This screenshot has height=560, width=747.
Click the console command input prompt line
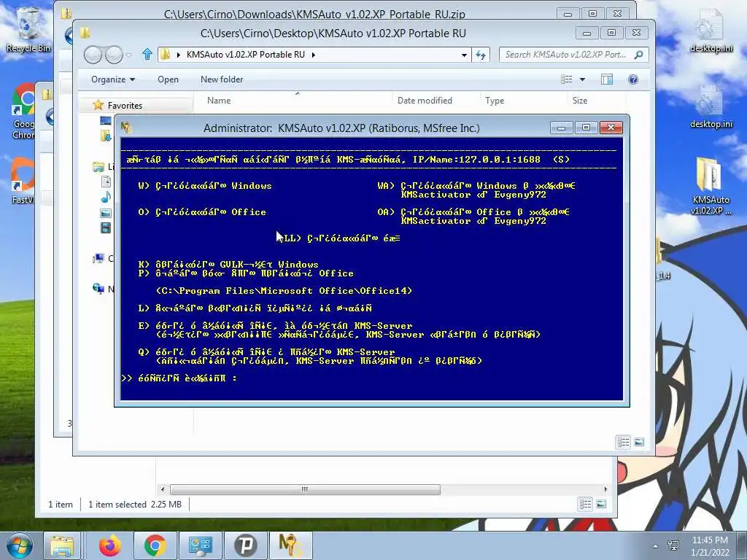pos(179,378)
